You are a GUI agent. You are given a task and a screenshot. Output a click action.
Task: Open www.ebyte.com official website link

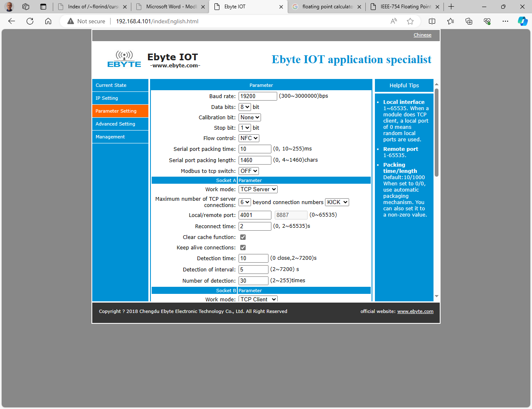[x=415, y=311]
